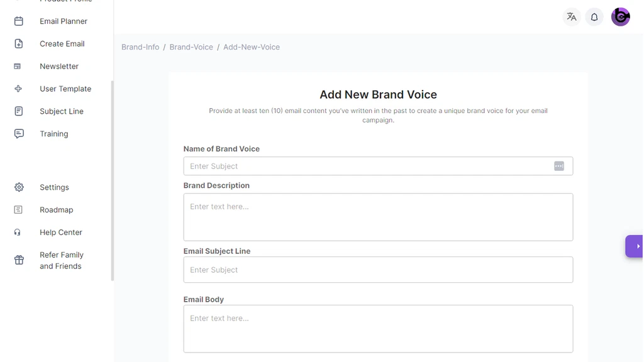
Task: Click the Help Center headphones icon
Action: [18, 233]
